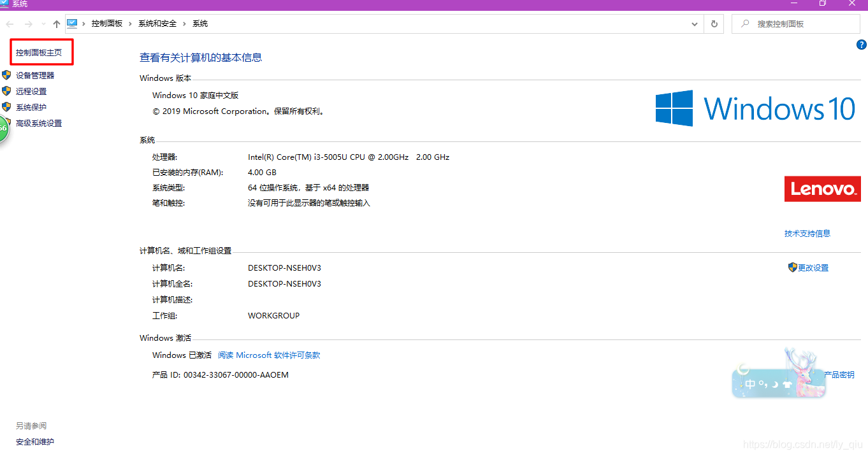
Task: Click the 计算机描述: label
Action: click(x=173, y=299)
